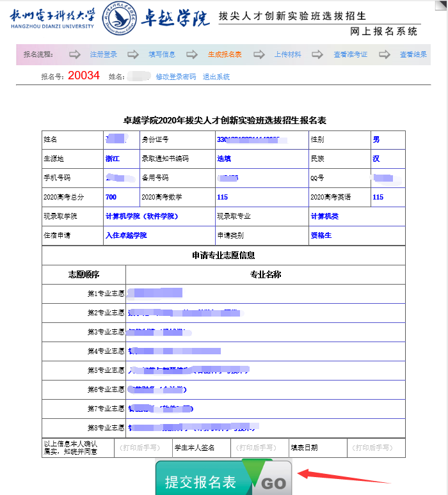Image resolution: width=448 pixels, height=495 pixels.
Task: Click the 第2专业志愿 row label
Action: pos(106,313)
